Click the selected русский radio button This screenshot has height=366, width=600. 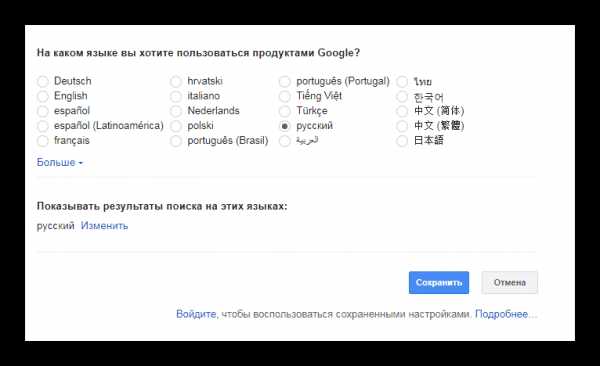pyautogui.click(x=284, y=126)
